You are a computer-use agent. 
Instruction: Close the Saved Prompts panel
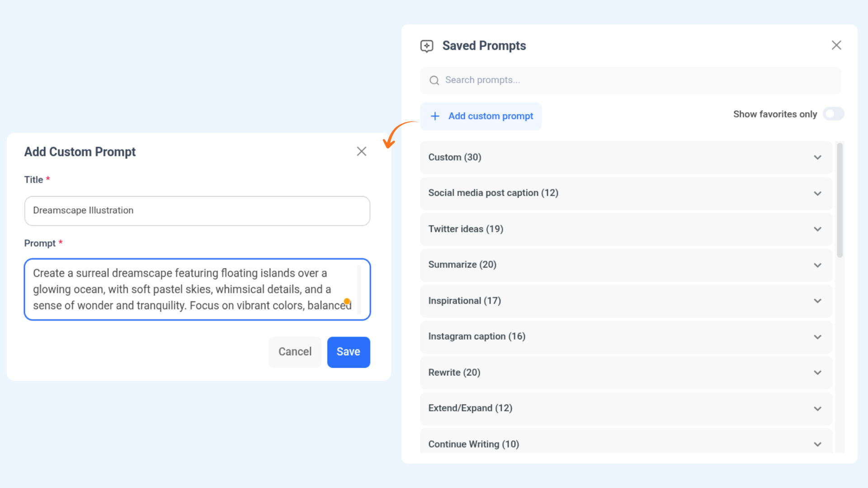coord(836,45)
